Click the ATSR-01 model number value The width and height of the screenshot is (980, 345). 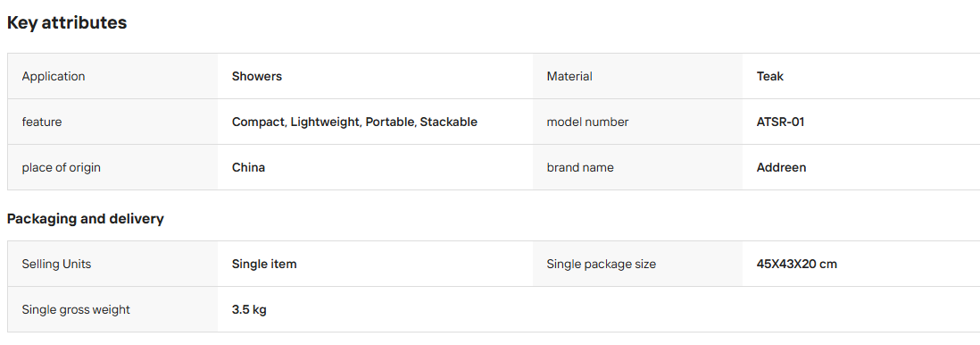pos(780,122)
